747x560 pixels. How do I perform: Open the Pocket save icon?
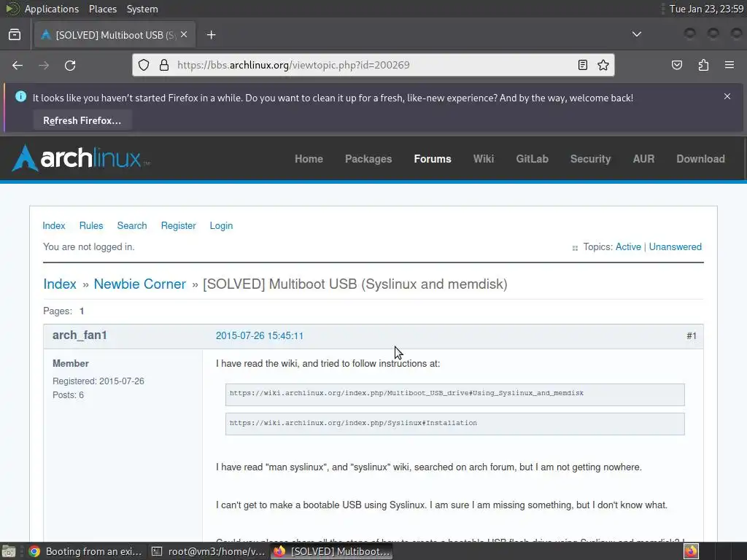pyautogui.click(x=677, y=65)
